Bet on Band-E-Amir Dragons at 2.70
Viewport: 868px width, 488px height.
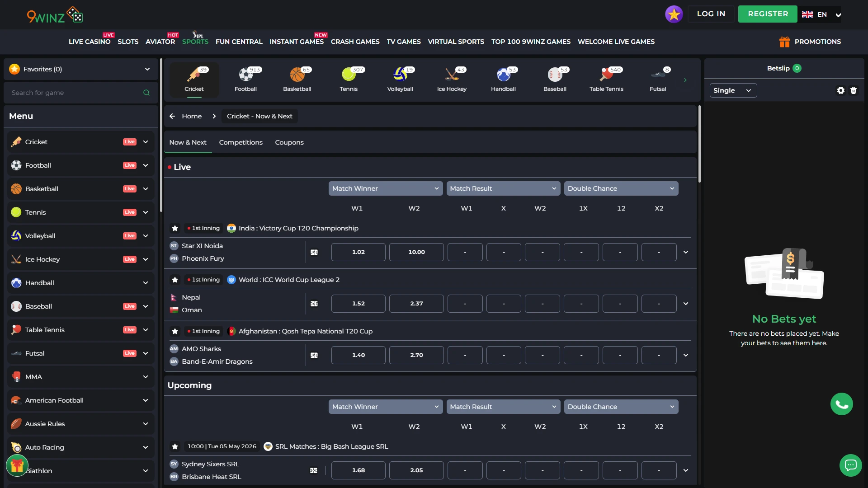pos(416,355)
